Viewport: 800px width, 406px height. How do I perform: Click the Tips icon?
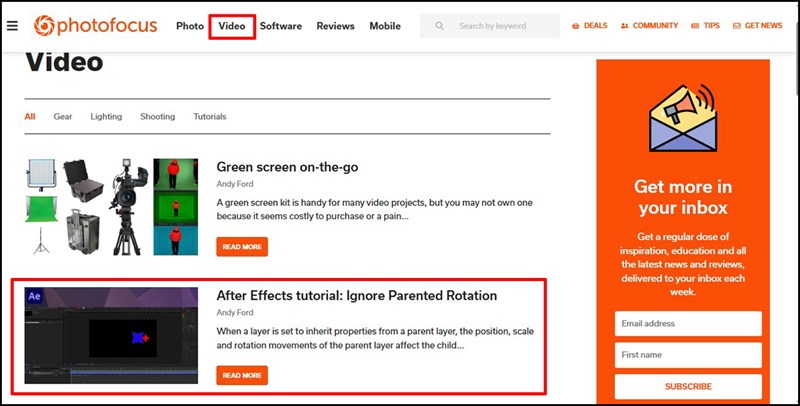[695, 26]
